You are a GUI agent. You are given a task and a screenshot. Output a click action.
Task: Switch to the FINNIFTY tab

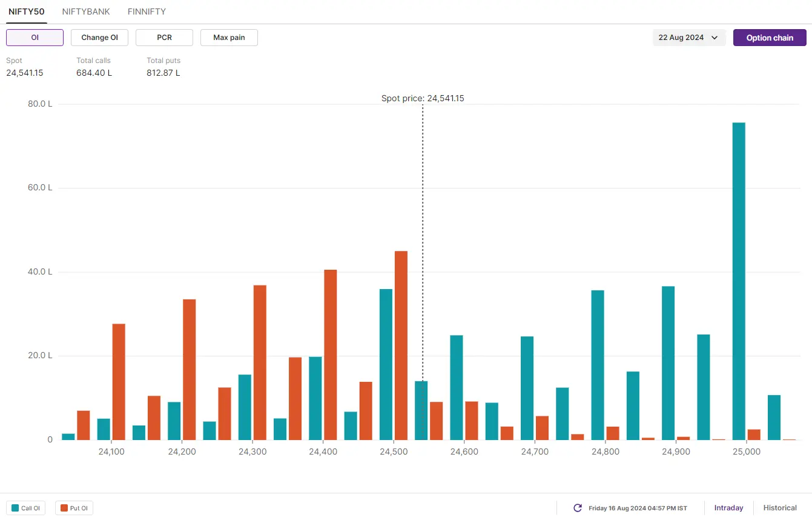pos(147,12)
